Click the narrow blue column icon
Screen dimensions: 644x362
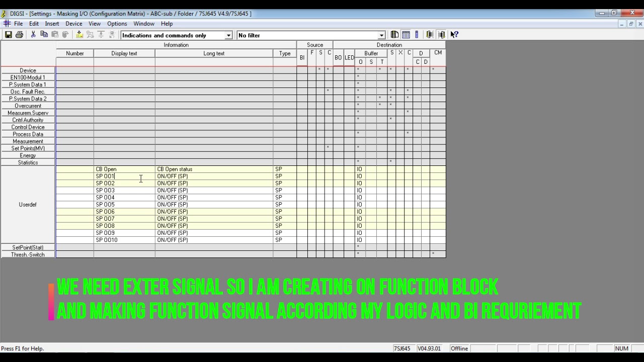[417, 35]
